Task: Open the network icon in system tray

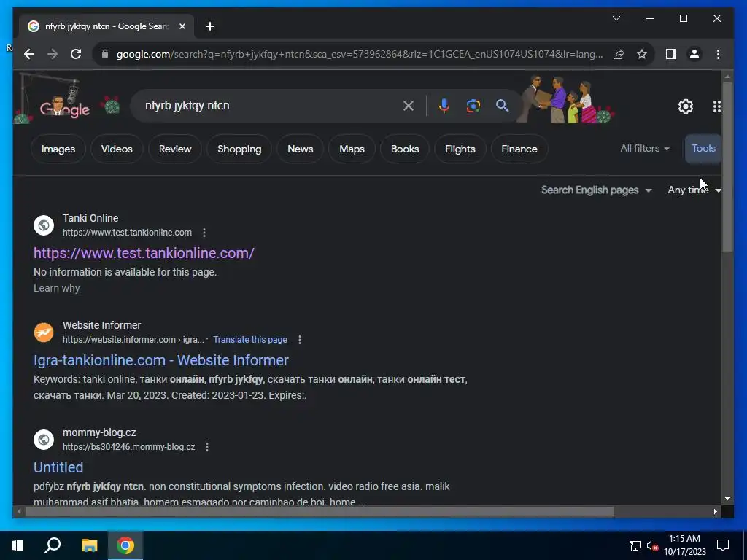Action: pos(635,545)
